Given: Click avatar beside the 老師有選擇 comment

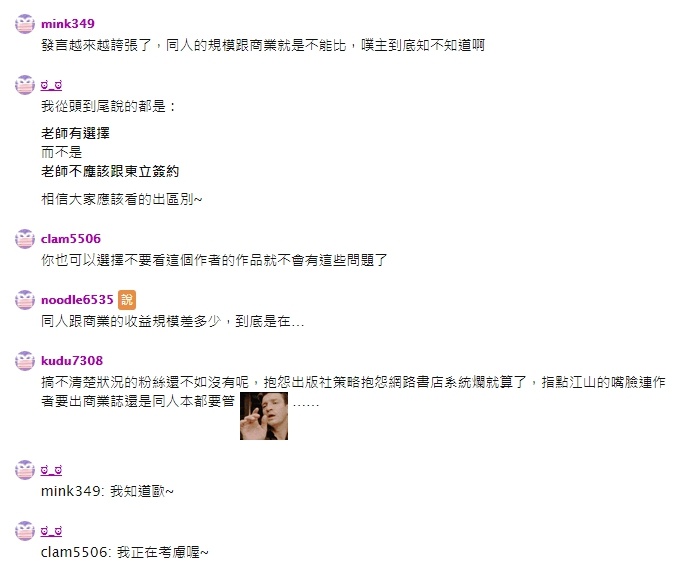Looking at the screenshot, I should (25, 85).
